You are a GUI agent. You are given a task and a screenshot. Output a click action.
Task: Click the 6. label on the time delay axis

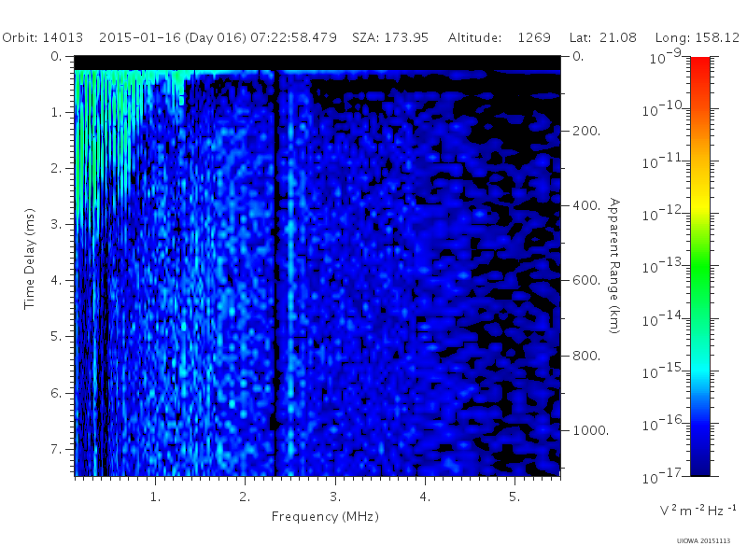56,393
